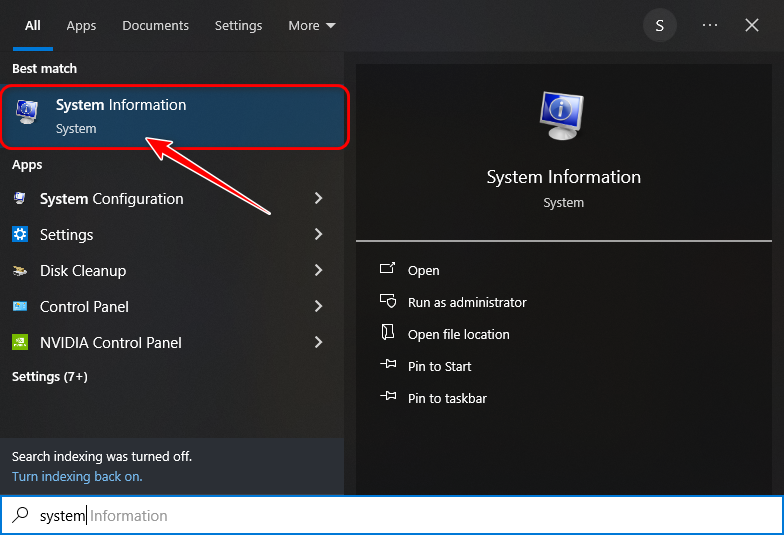Click the large System Information preview icon
Image resolution: width=784 pixels, height=535 pixels.
[x=563, y=115]
